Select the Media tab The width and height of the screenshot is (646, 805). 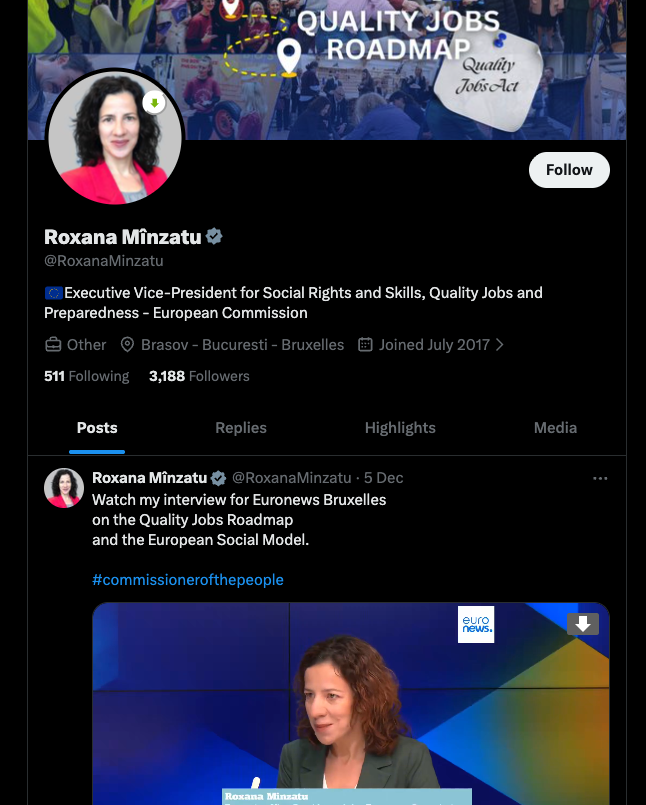[555, 428]
